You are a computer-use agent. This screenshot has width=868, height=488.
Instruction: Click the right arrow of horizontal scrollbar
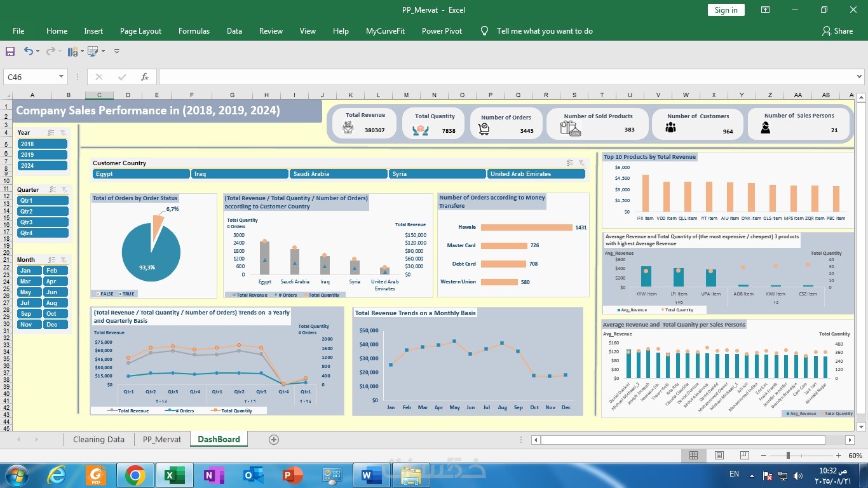[850, 440]
